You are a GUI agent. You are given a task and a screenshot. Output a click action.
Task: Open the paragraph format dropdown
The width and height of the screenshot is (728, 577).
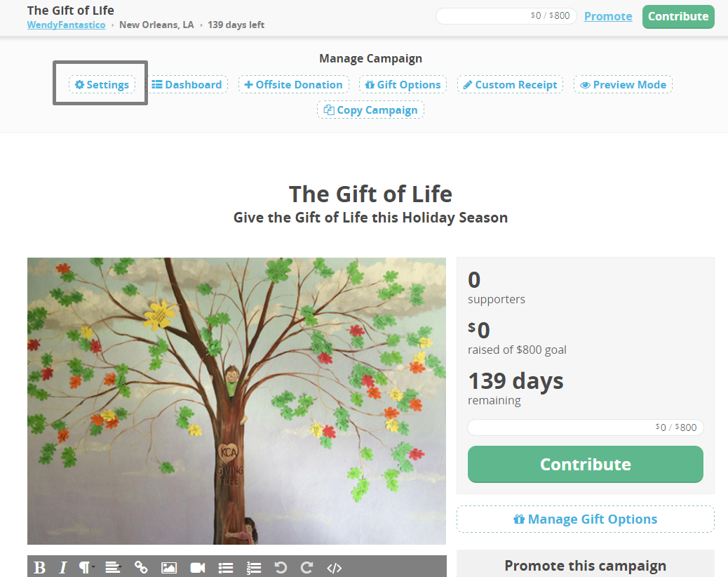click(86, 567)
